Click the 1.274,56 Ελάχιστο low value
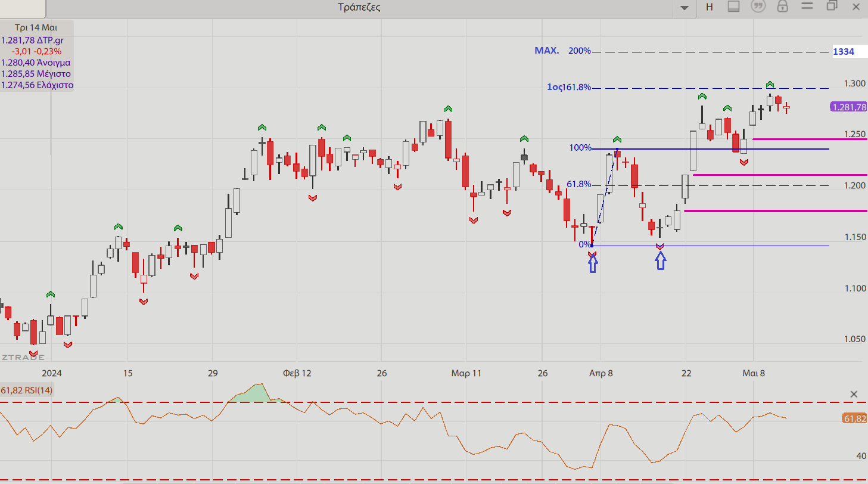Viewport: 868px width, 484px height. pos(37,85)
